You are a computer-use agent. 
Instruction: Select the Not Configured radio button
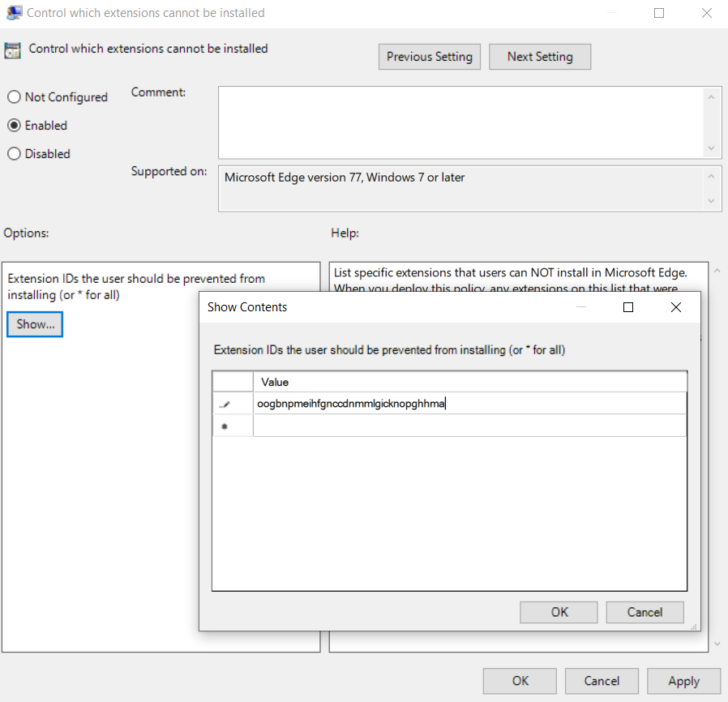[14, 96]
